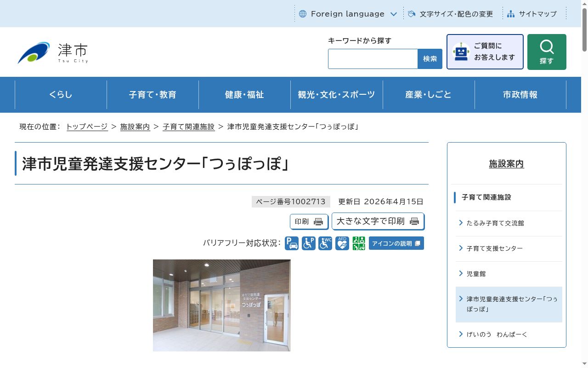Click the AED heart icon
Screen dimensions: 588x368
tap(342, 243)
